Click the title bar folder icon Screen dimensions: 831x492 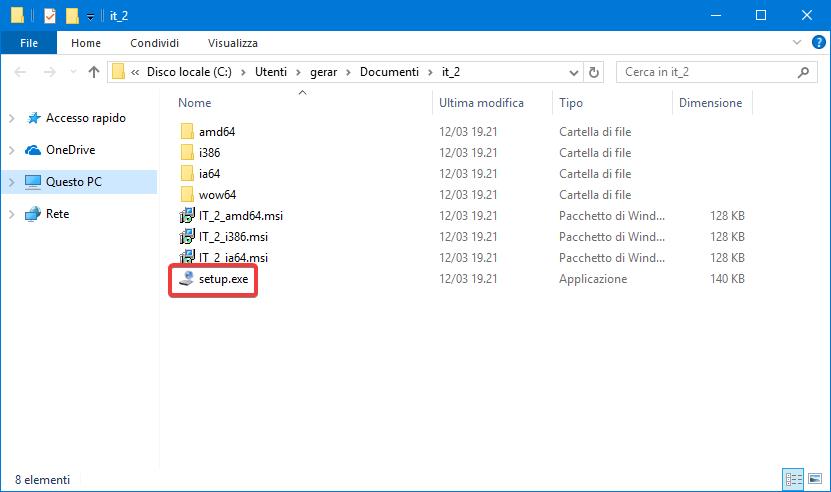17,15
